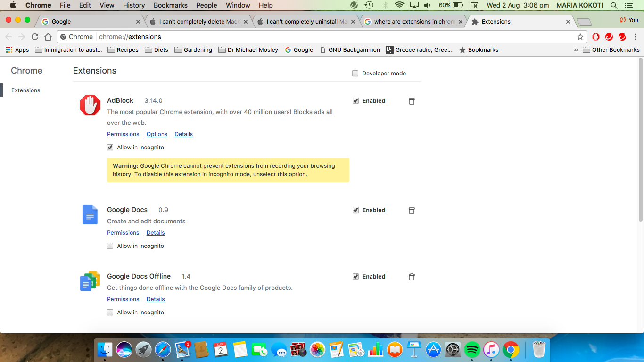View Google Docs Permissions
The height and width of the screenshot is (362, 644).
click(123, 233)
